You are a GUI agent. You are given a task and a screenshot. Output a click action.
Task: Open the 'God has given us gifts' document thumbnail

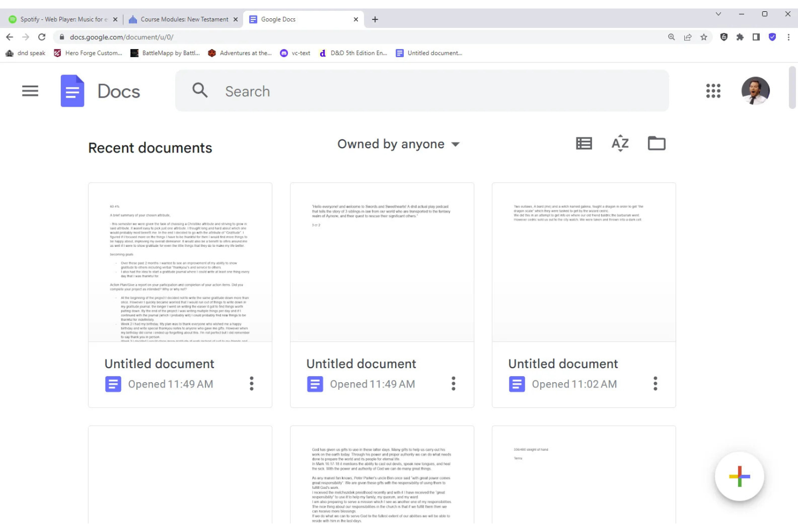click(x=382, y=474)
